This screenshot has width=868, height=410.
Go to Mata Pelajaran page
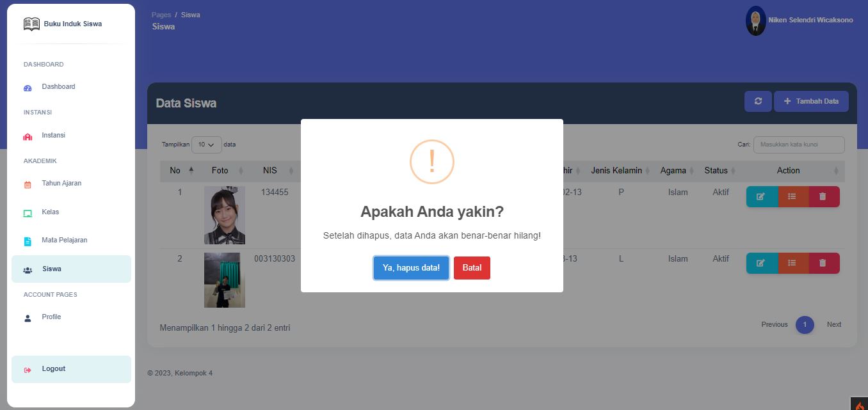tap(64, 240)
